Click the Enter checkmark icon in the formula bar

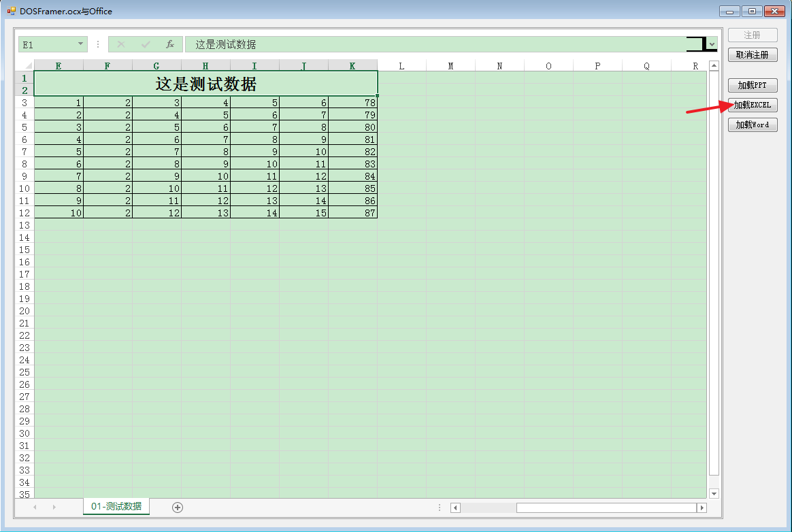point(144,45)
